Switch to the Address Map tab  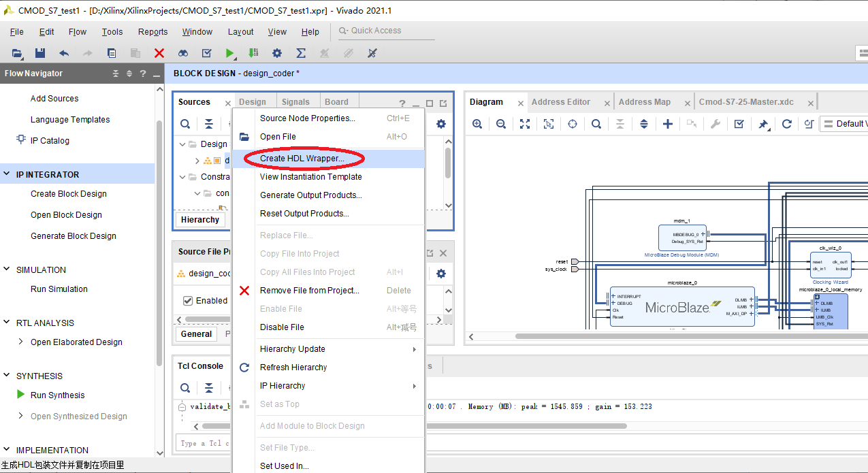645,102
